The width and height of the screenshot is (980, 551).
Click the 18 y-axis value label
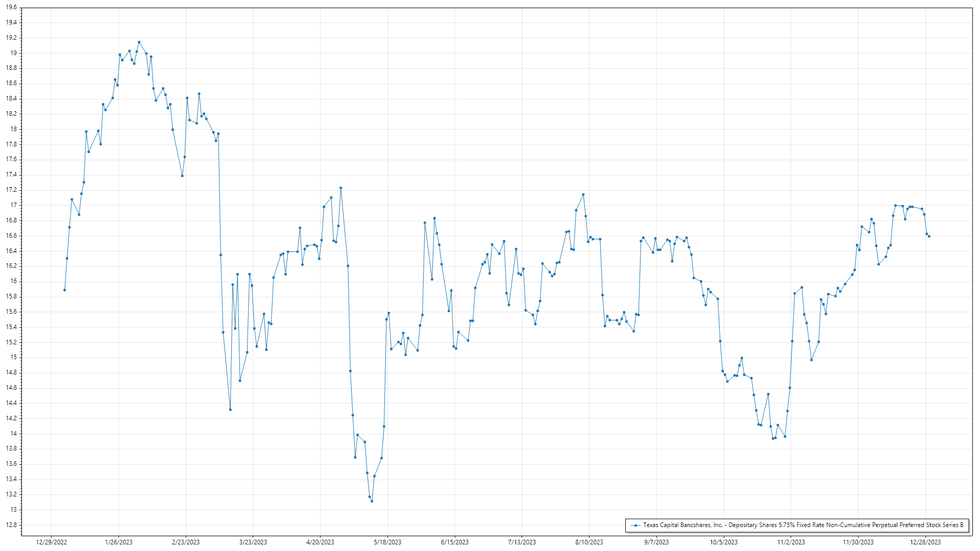click(x=13, y=130)
